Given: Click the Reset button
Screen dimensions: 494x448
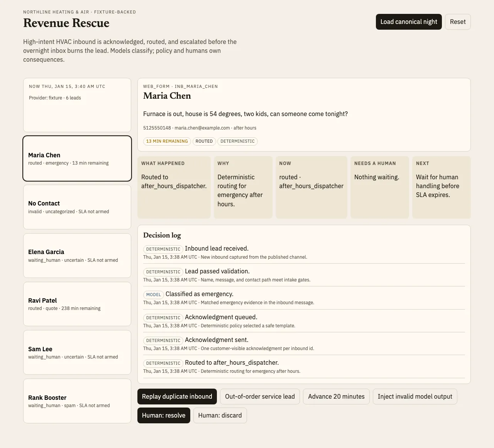Looking at the screenshot, I should 458,22.
